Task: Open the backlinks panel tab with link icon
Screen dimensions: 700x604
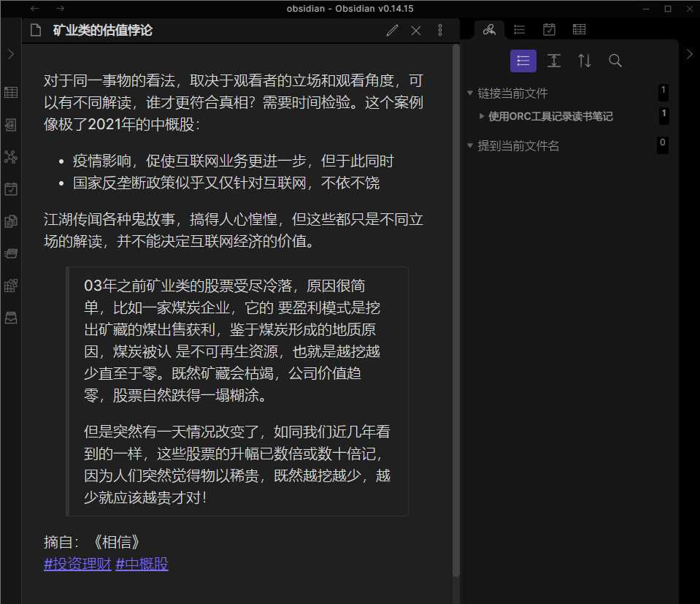Action: (x=489, y=29)
